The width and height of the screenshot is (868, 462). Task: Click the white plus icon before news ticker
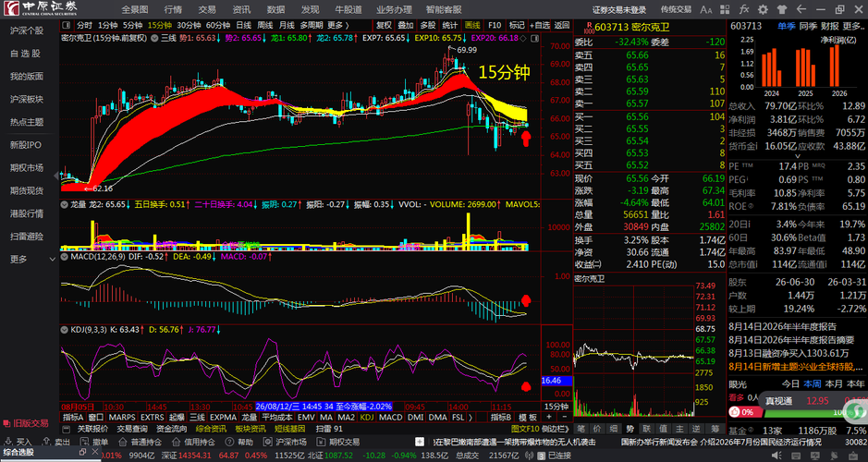point(420,442)
